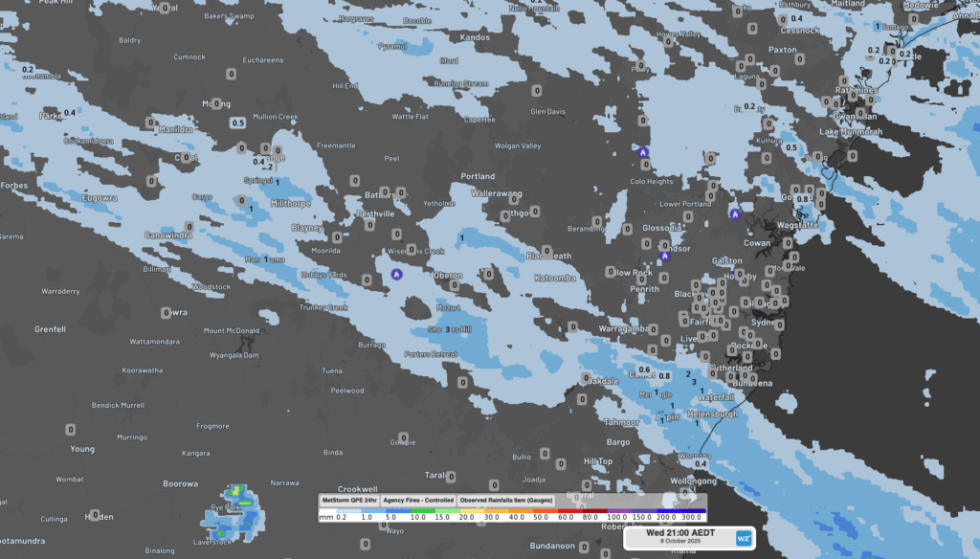Select the MetStorm QPE 24hr legend tab
Viewport: 980px width, 559px height.
point(348,501)
